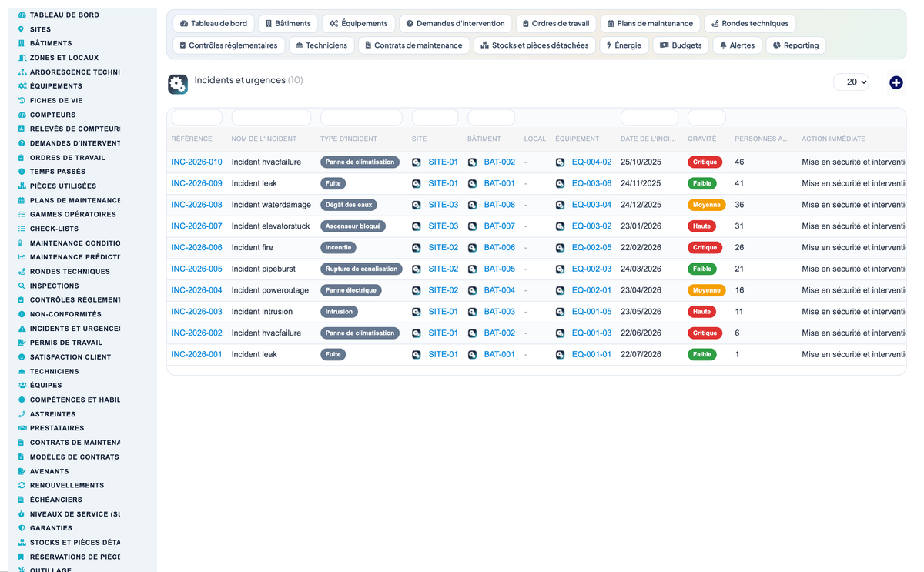Viewport: 924px width, 572px height.
Task: Click the Garanties shield icon
Action: click(x=22, y=528)
